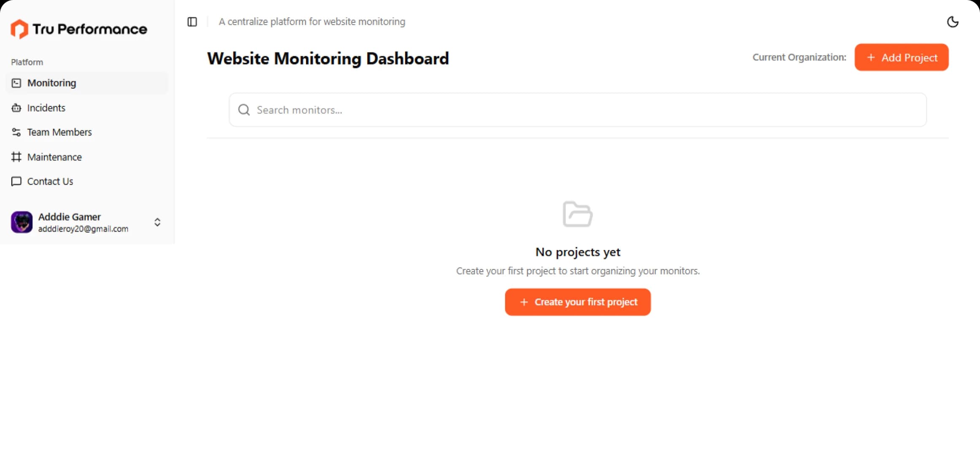This screenshot has height=467, width=980.
Task: Click the Maintenance sidebar icon
Action: [16, 157]
